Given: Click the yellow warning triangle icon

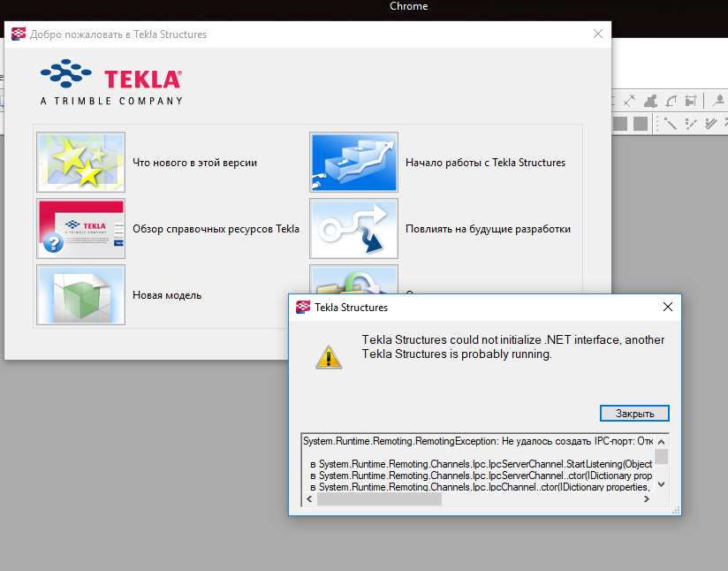Looking at the screenshot, I should [329, 357].
